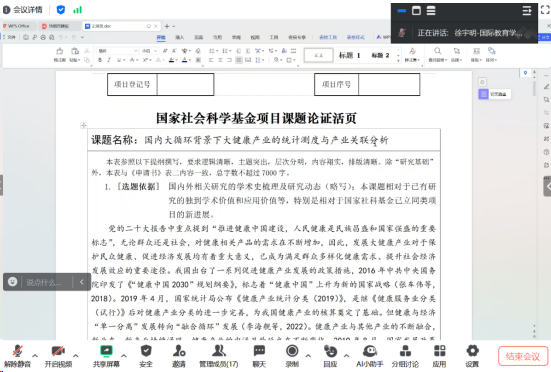Screen dimensions: 551x372
Task: Open meeting 设置 settings
Action: (x=472, y=355)
